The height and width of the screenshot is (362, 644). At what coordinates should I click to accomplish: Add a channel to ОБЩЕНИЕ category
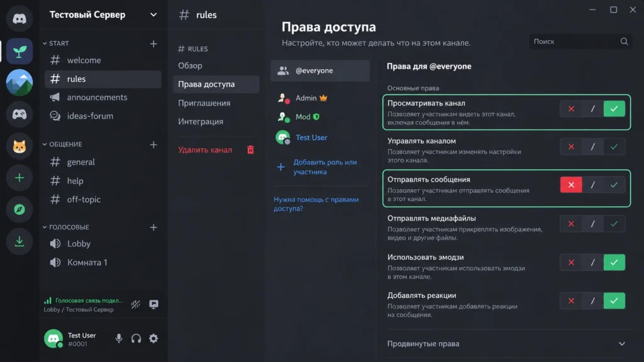tap(153, 145)
